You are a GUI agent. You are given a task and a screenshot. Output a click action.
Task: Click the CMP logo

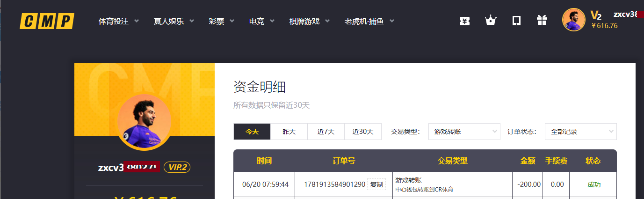tap(47, 21)
